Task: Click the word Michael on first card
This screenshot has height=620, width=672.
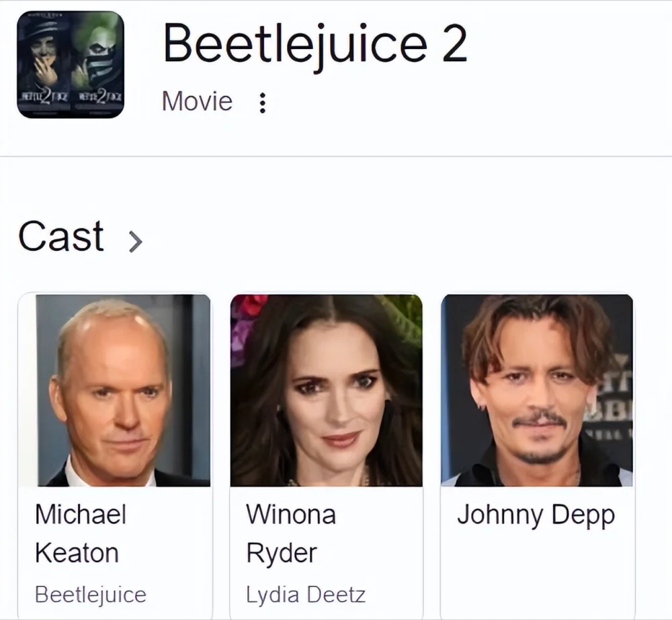Action: click(80, 514)
